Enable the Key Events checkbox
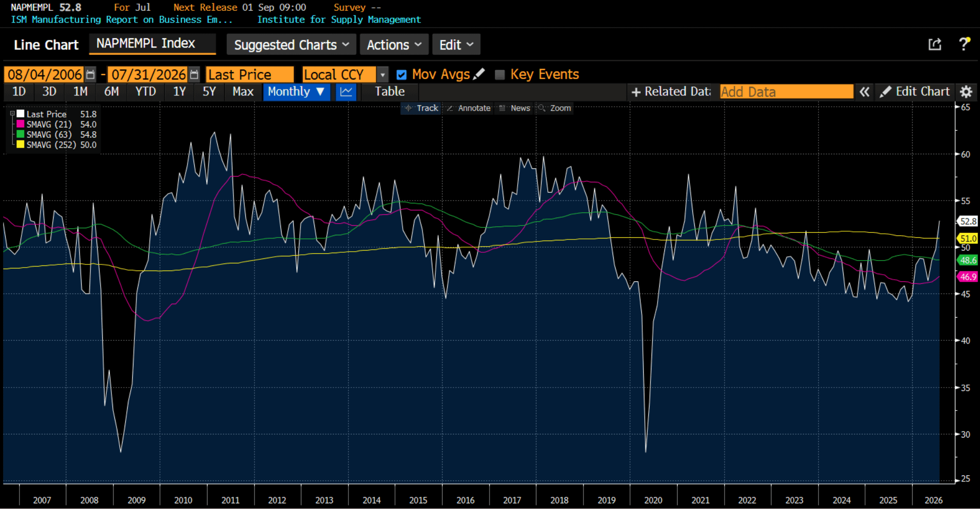Image resolution: width=980 pixels, height=509 pixels. pos(500,75)
